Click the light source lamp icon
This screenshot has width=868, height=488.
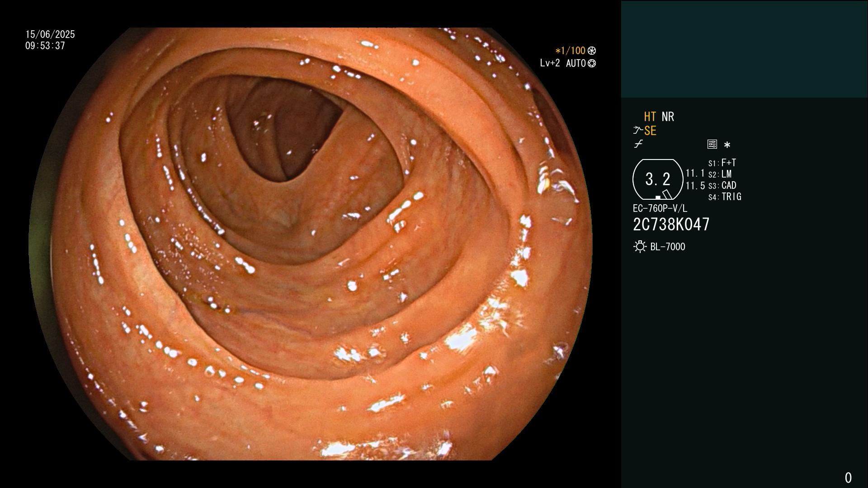pyautogui.click(x=640, y=247)
